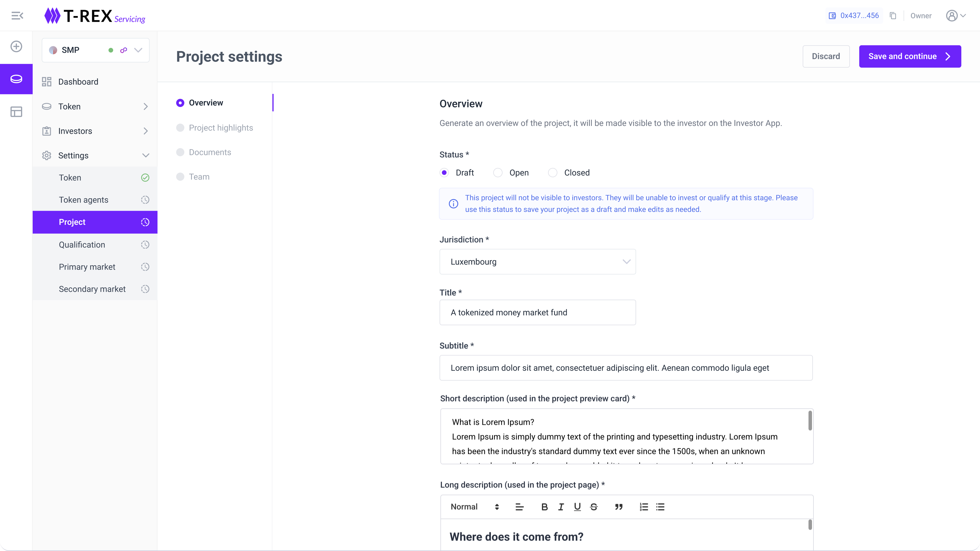The height and width of the screenshot is (551, 980).
Task: Insert a numbered list
Action: pyautogui.click(x=644, y=507)
